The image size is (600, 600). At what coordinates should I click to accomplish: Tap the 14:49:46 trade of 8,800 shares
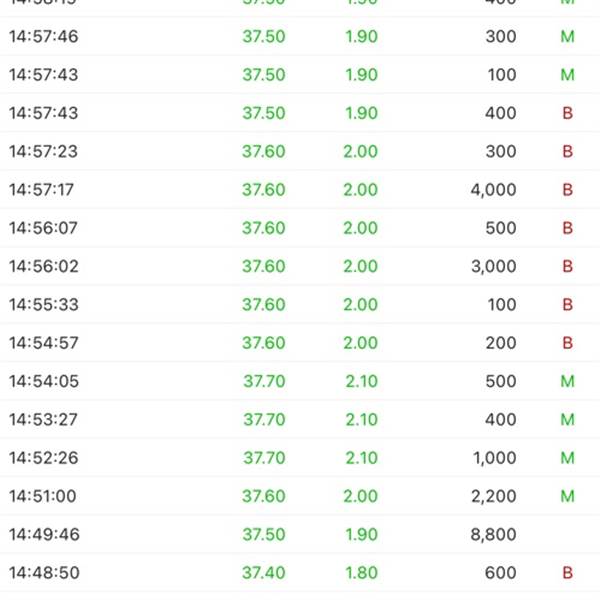point(300,534)
